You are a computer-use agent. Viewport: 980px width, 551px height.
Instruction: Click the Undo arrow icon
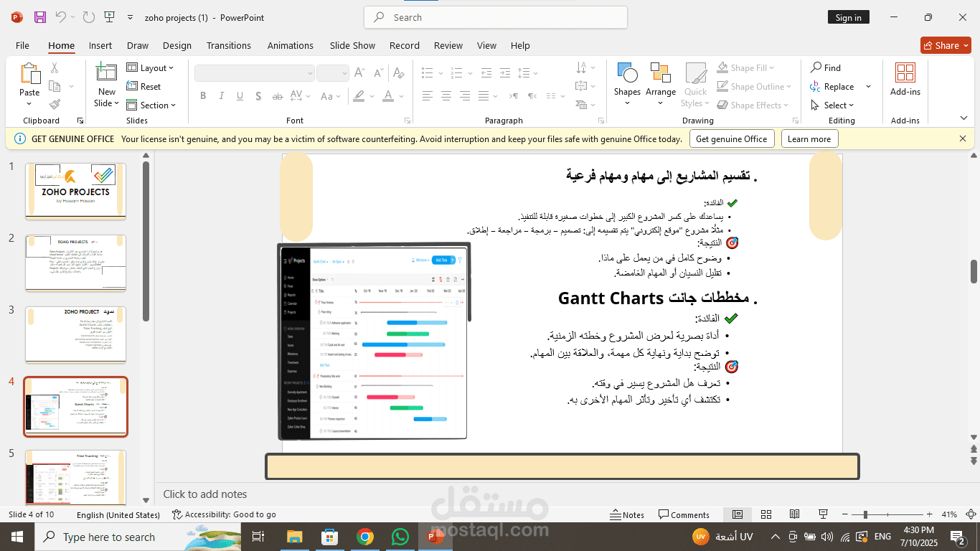point(61,17)
